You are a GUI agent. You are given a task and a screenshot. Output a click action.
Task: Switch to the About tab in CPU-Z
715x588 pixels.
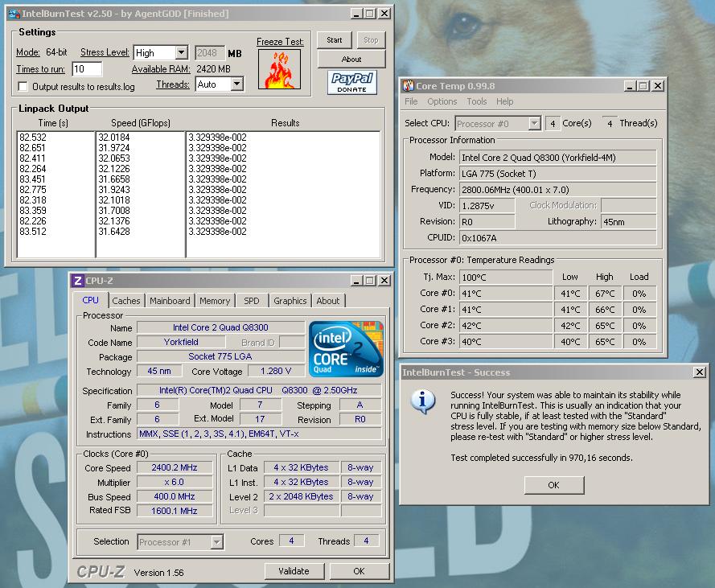point(328,301)
